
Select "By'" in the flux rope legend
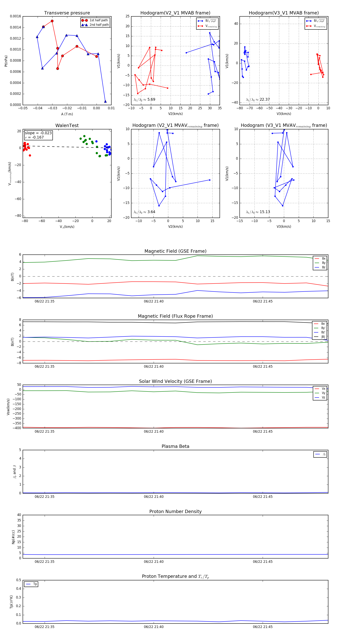click(320, 328)
